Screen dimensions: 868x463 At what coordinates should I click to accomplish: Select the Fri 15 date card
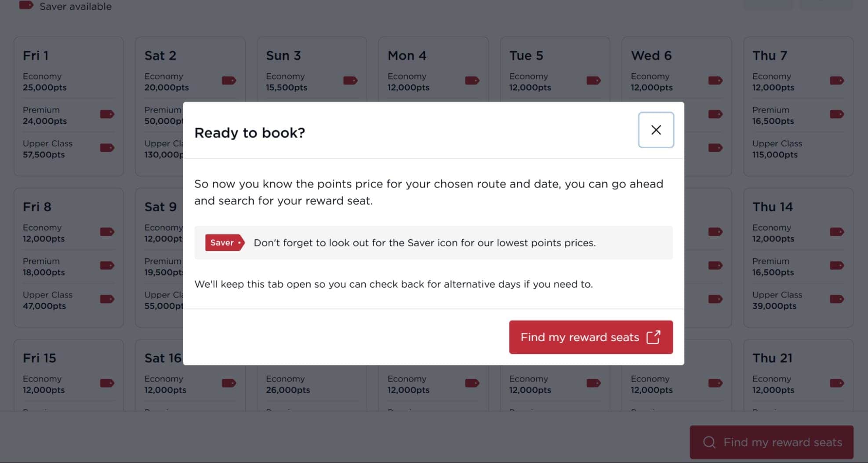pyautogui.click(x=68, y=374)
